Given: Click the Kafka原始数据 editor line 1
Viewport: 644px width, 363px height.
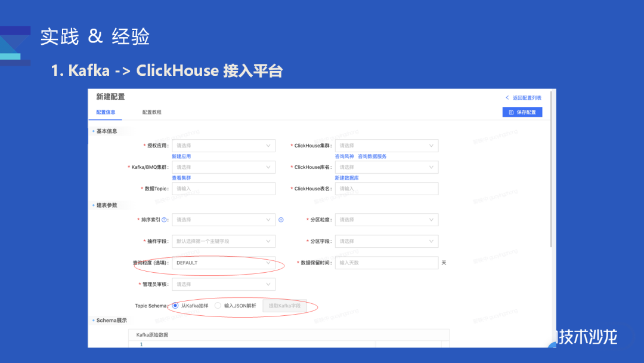Looking at the screenshot, I should (x=289, y=344).
